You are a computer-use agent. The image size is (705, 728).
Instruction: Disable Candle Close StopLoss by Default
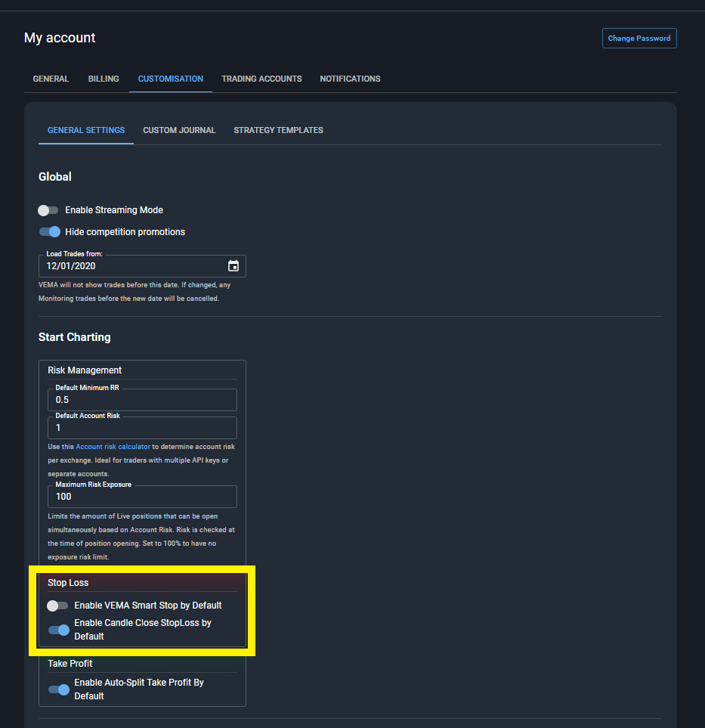[x=59, y=630]
